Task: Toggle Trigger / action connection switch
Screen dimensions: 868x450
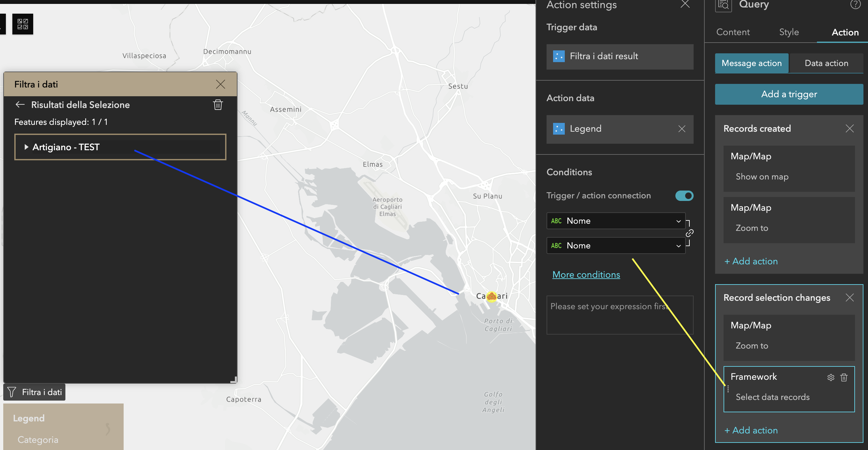Action: click(684, 196)
